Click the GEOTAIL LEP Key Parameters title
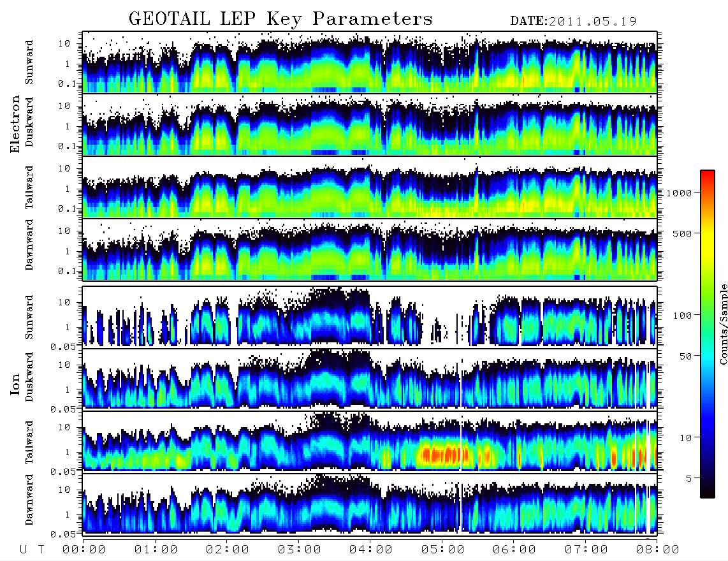The height and width of the screenshot is (561, 728). click(x=280, y=19)
